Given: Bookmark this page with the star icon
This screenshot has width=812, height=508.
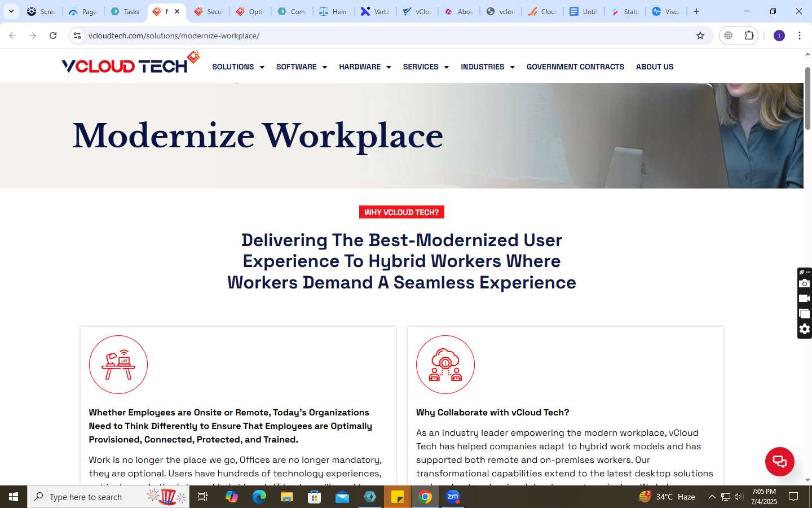Looking at the screenshot, I should tap(700, 36).
